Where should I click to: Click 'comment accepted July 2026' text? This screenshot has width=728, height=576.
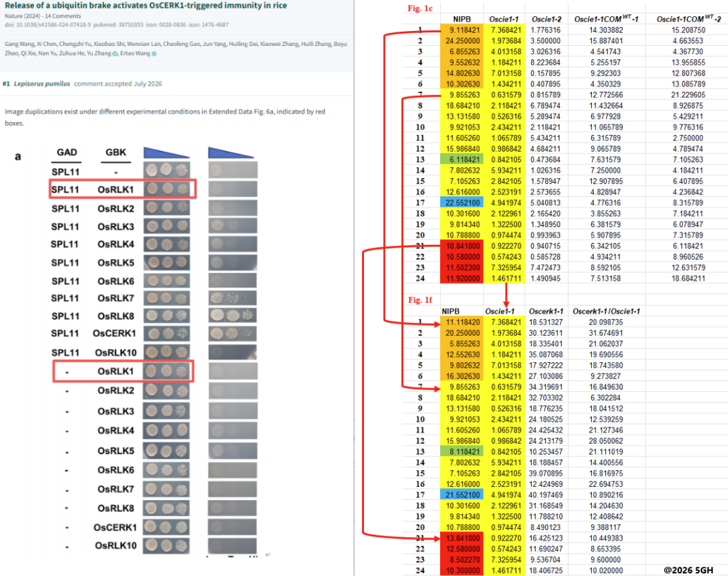point(118,84)
